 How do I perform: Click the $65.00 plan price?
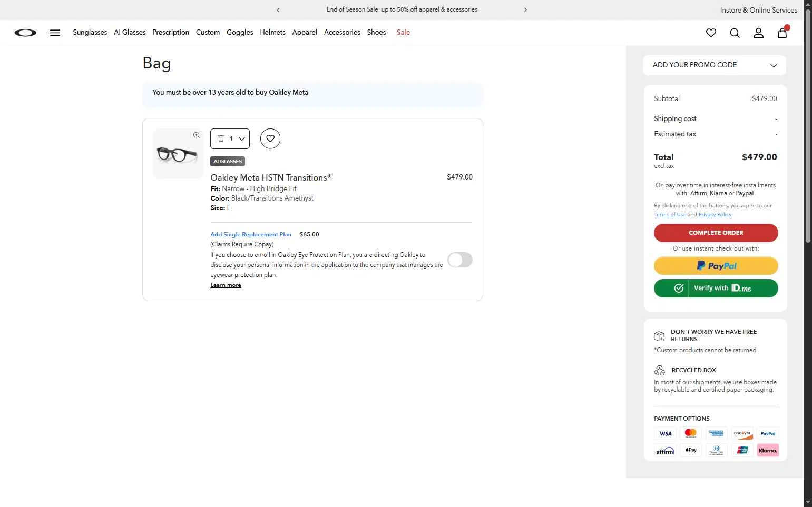tap(309, 235)
